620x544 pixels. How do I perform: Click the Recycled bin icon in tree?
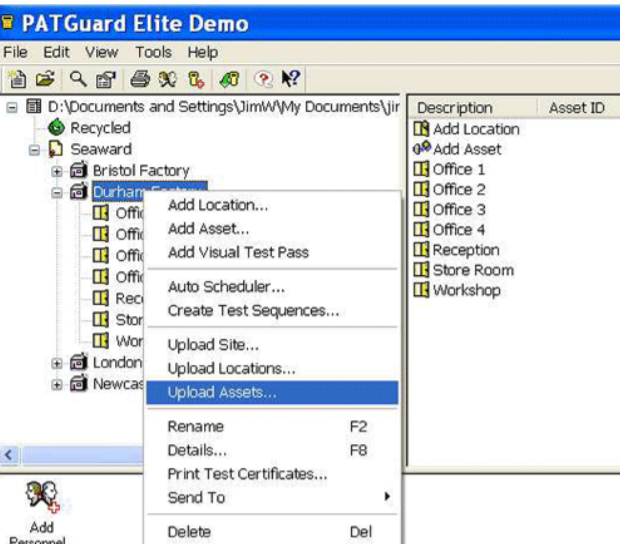(57, 128)
